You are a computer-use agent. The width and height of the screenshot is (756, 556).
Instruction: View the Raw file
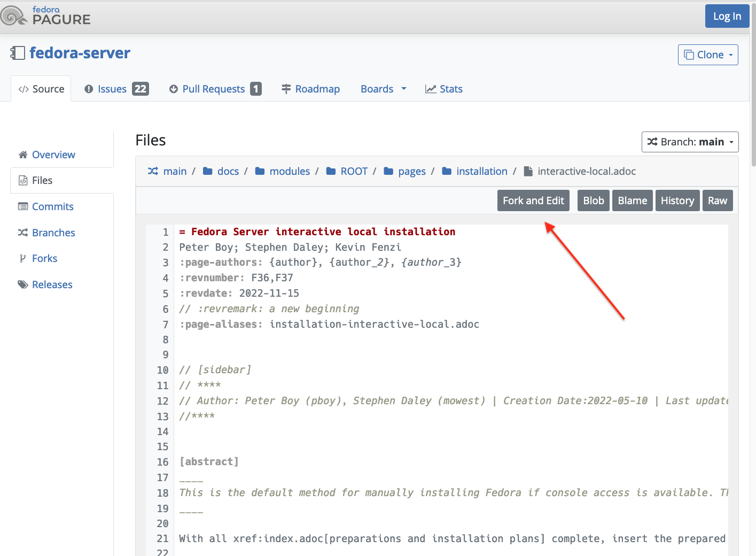(718, 200)
